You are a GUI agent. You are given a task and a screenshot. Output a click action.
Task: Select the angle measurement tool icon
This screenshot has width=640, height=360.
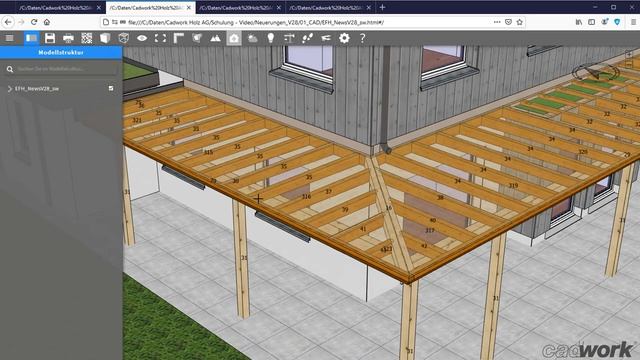point(178,38)
